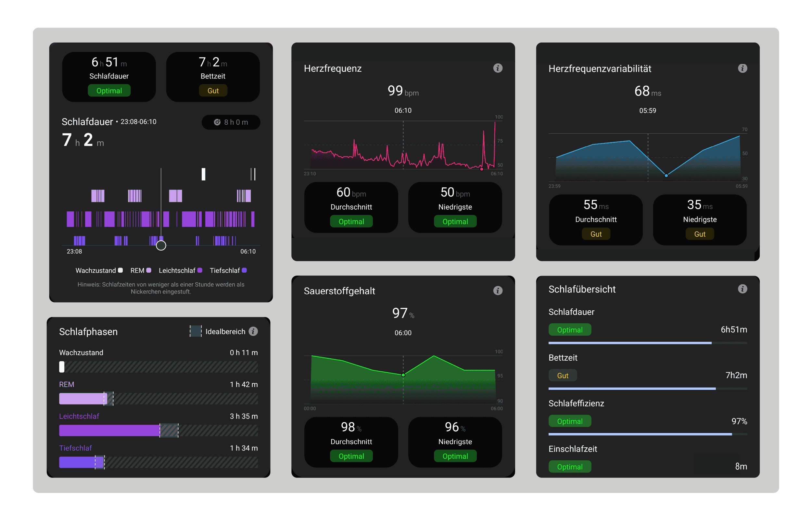This screenshot has width=812, height=520.
Task: Click the Herzfrequenz info icon
Action: 498,68
